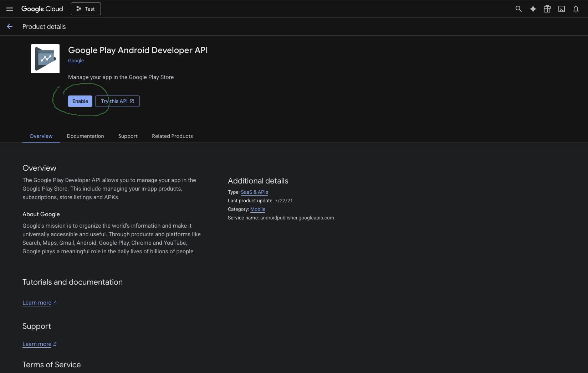Screen dimensions: 588x373
Task: Click the Additional details heading
Action: point(258,181)
